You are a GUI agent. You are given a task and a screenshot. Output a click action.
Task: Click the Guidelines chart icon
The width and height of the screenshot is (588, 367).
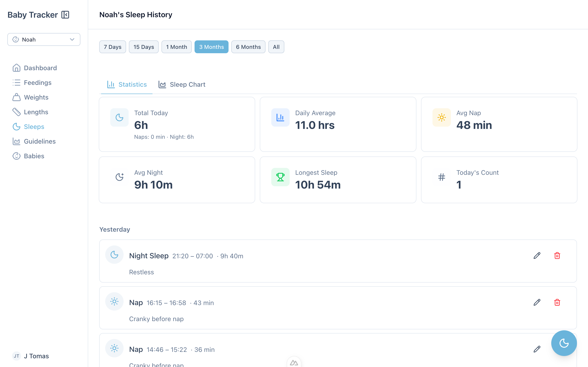click(x=16, y=141)
